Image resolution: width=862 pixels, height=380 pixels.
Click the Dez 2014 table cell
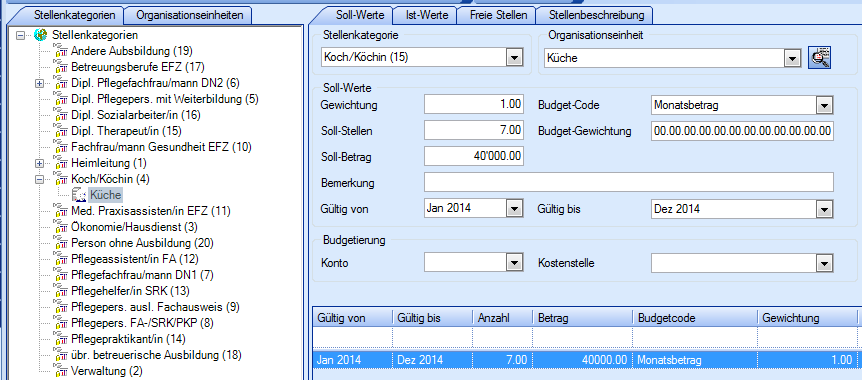point(432,360)
